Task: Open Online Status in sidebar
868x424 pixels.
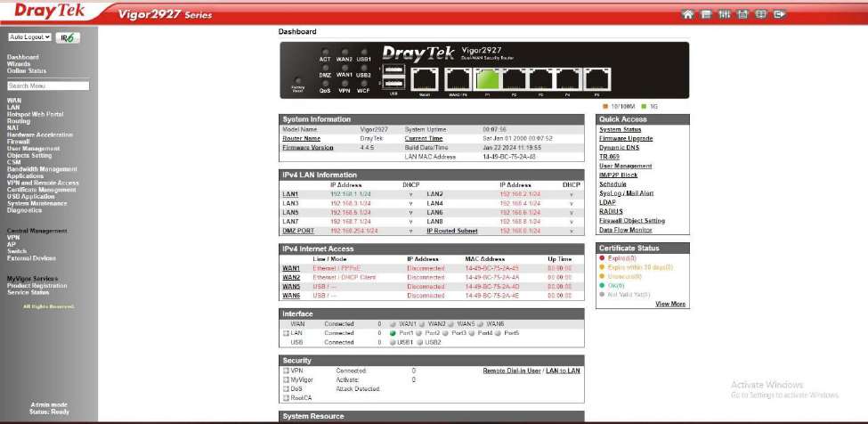Action: coord(27,71)
